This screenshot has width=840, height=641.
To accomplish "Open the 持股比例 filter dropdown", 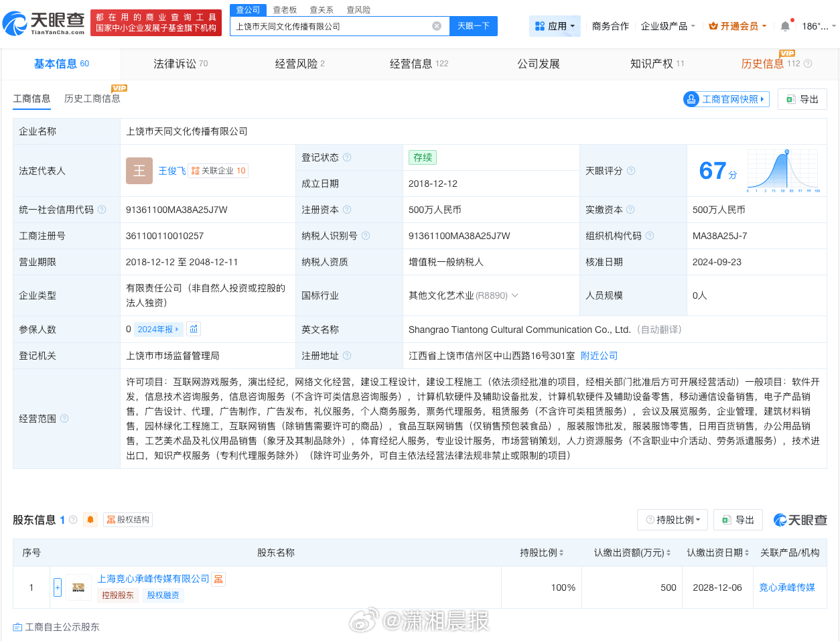I will coord(673,520).
